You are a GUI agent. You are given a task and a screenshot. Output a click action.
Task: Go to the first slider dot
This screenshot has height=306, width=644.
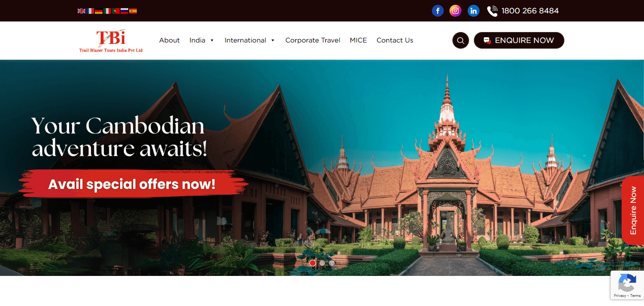pyautogui.click(x=313, y=263)
